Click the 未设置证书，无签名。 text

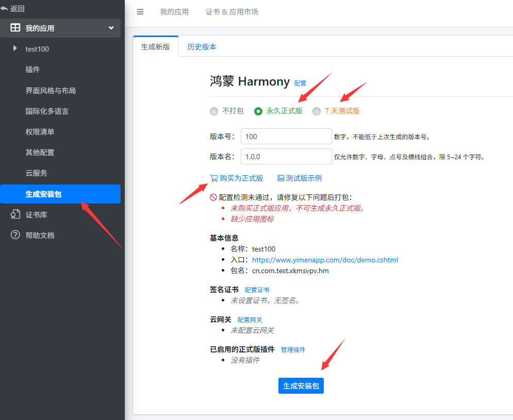tap(266, 300)
